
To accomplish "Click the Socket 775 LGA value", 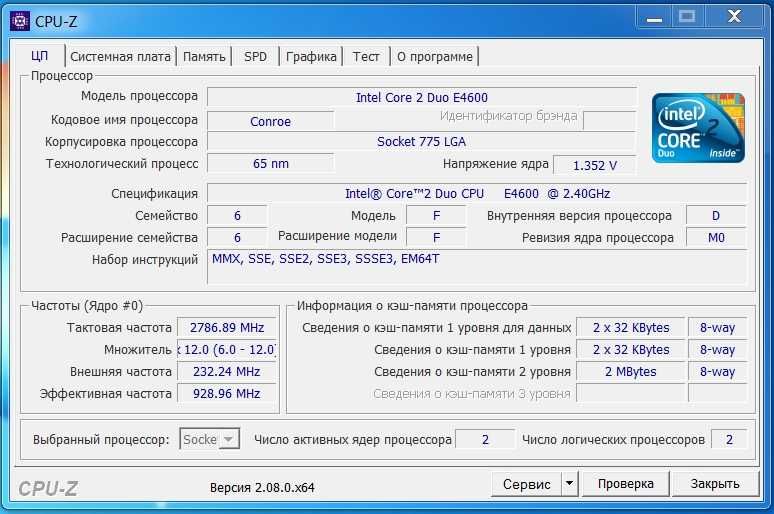I will click(x=421, y=142).
